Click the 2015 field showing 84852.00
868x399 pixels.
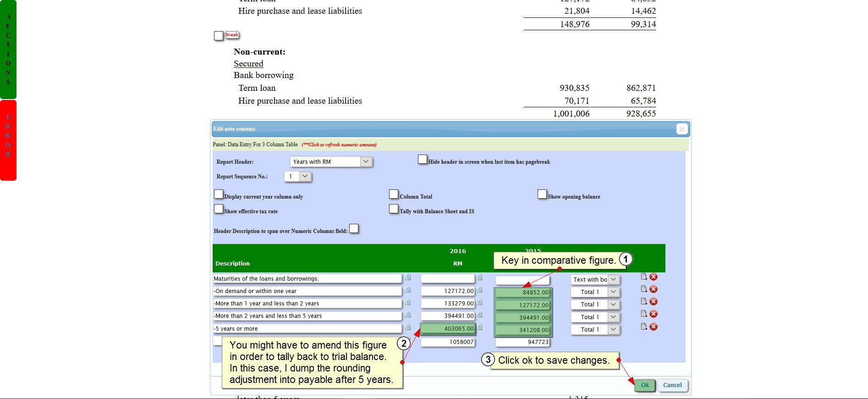click(x=523, y=293)
